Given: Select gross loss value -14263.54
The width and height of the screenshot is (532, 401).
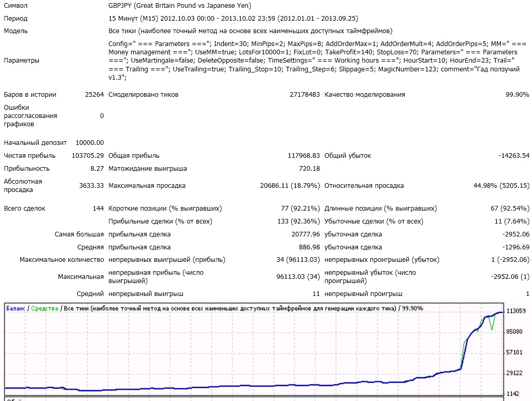Looking at the screenshot, I should pyautogui.click(x=514, y=156).
